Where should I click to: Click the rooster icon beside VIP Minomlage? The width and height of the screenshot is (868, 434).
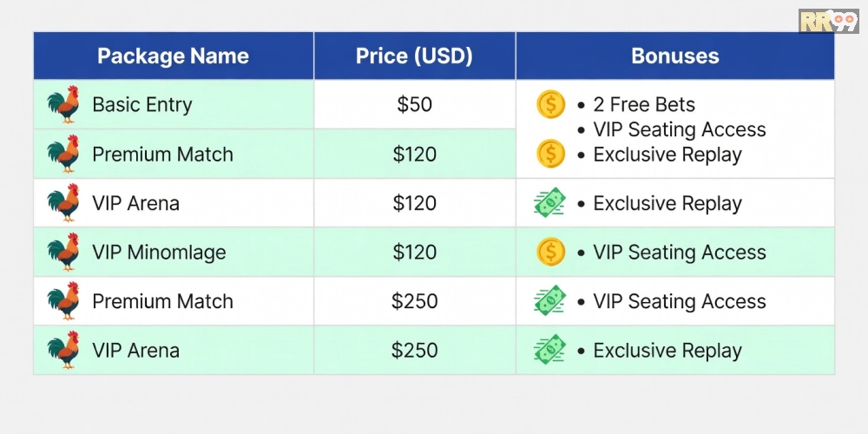point(63,253)
